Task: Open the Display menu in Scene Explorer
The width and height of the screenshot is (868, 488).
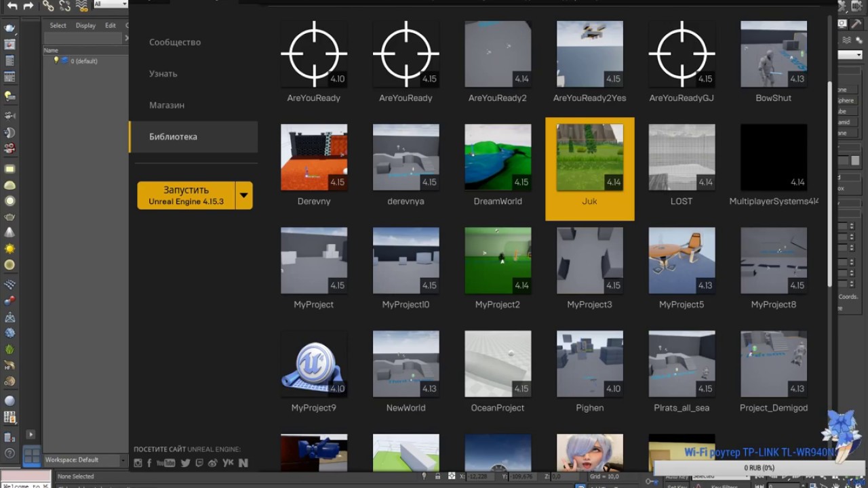Action: click(x=85, y=26)
